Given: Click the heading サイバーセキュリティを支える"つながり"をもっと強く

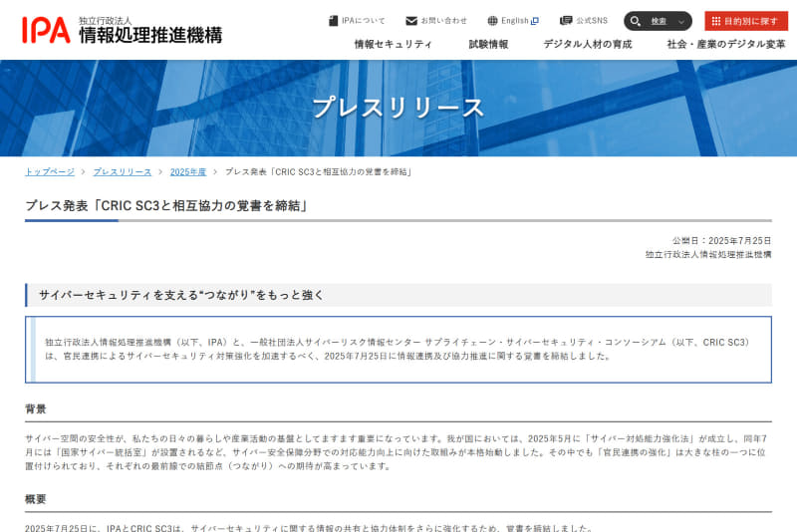Looking at the screenshot, I should point(181,295).
